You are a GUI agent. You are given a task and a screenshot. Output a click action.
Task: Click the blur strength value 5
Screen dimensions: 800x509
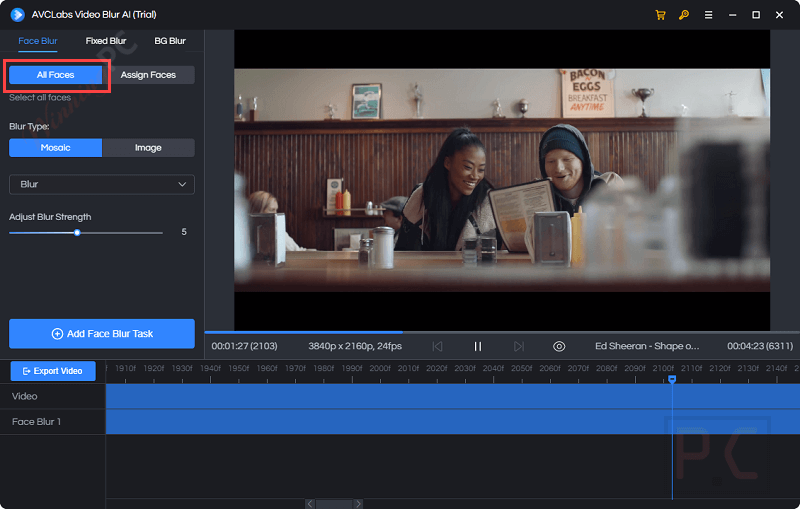184,232
